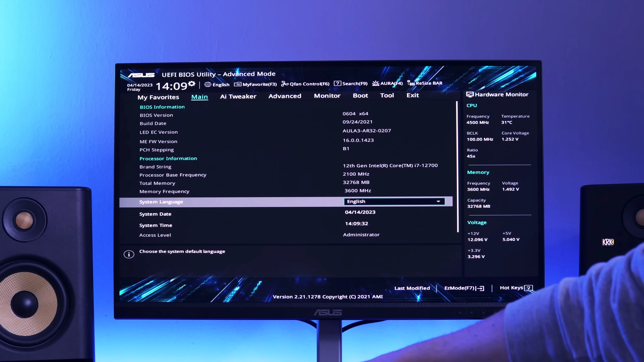This screenshot has width=644, height=362.
Task: Open MyFavorite(F3) shortcut
Action: coord(255,84)
